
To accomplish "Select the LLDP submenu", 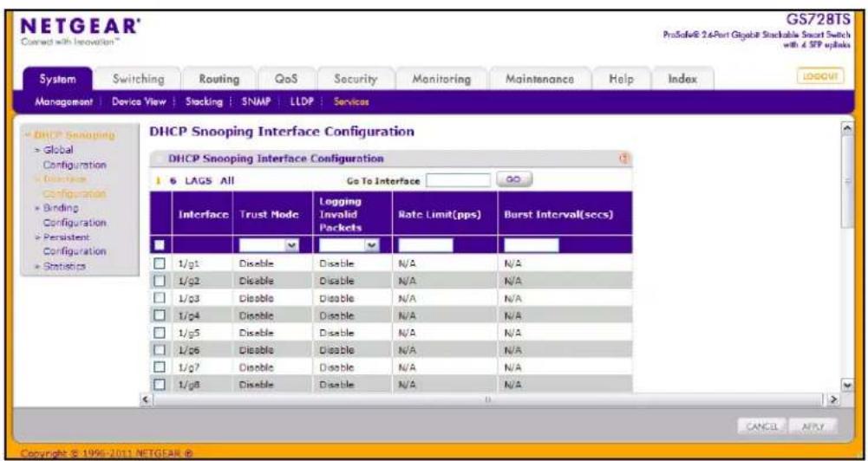I will tap(302, 102).
